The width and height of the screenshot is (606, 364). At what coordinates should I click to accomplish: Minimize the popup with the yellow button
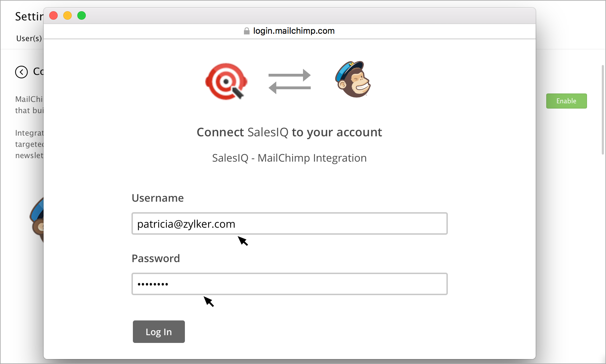[67, 15]
